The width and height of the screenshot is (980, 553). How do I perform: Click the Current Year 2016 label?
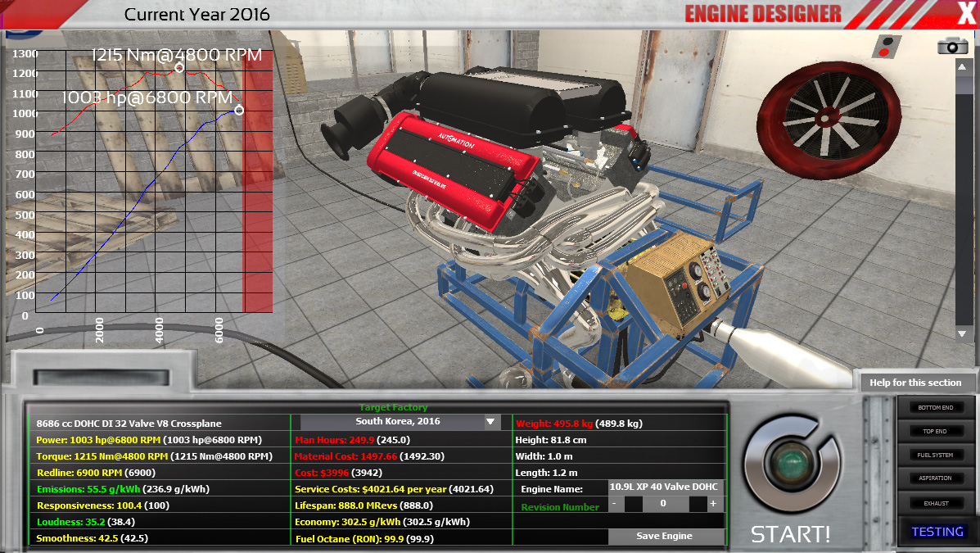tap(196, 15)
